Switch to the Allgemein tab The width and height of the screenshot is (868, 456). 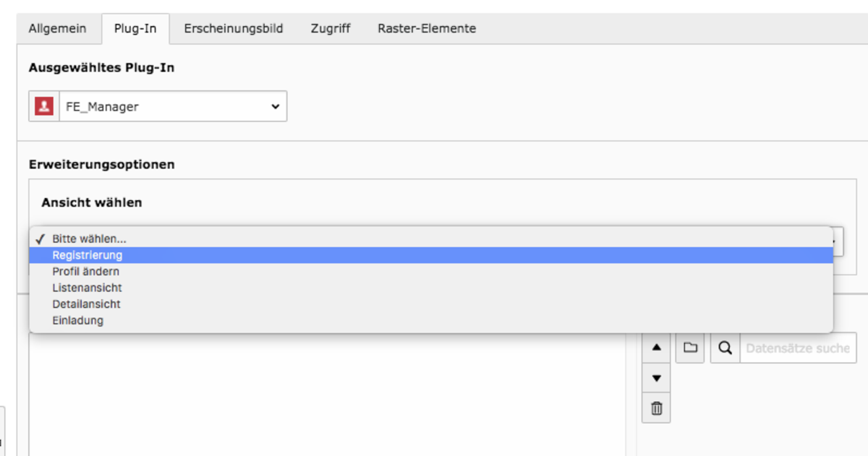point(57,29)
